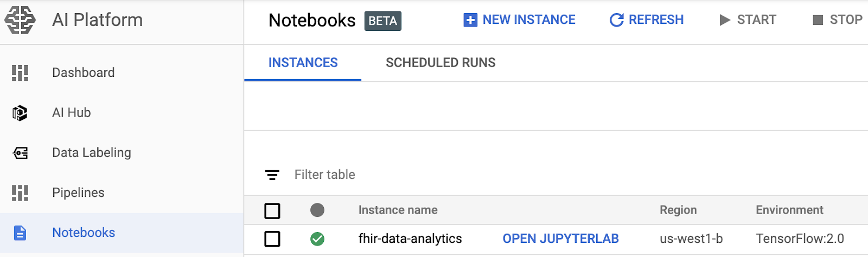Click the Dashboard sidebar icon
The height and width of the screenshot is (257, 868).
pos(20,73)
